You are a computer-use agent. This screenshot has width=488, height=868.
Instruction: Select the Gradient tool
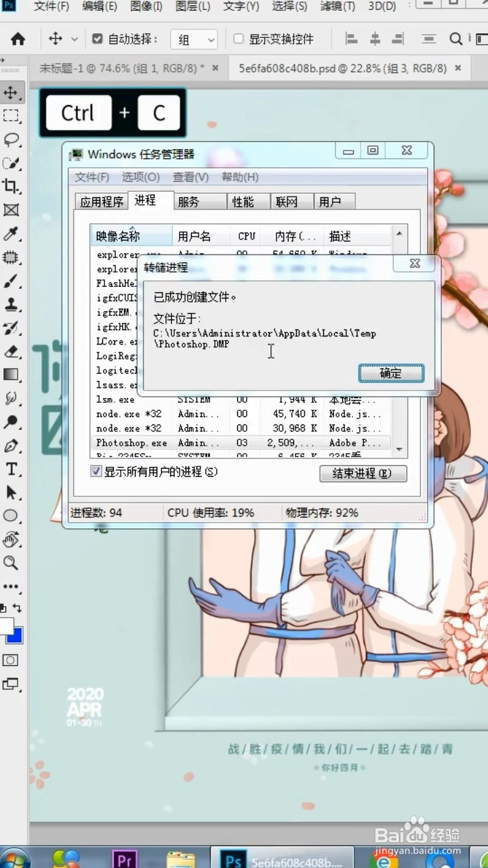[x=11, y=374]
